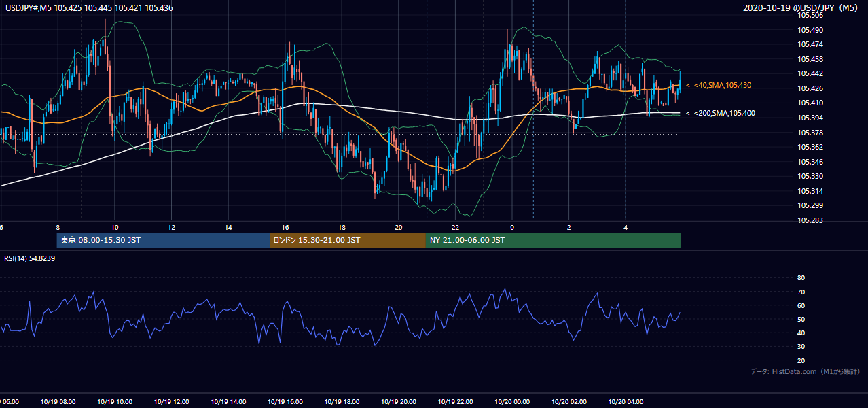Select price axis value 105.490

pos(810,30)
